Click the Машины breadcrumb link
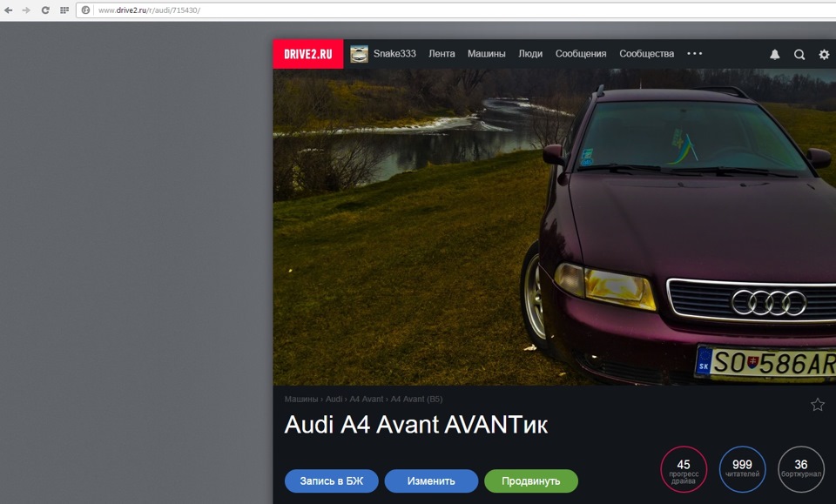The height and width of the screenshot is (504, 836). (301, 399)
